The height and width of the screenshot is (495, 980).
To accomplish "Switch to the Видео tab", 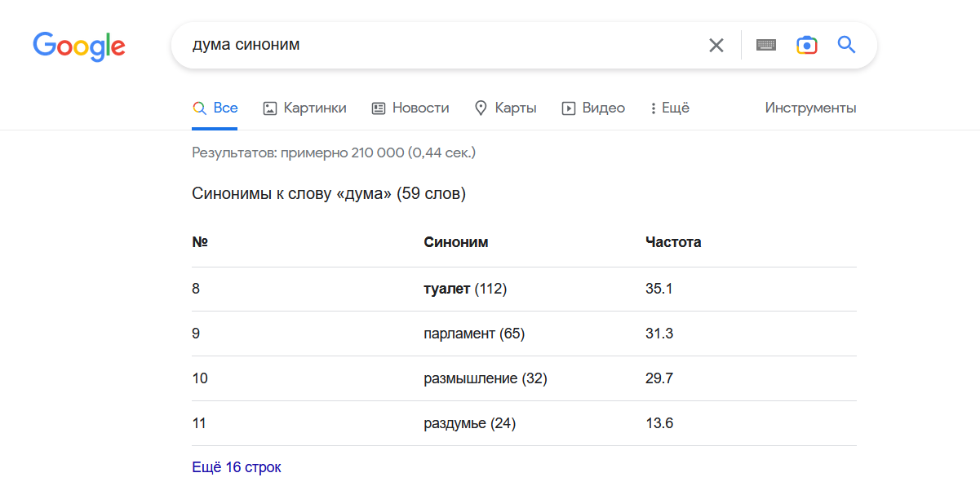I will [604, 108].
